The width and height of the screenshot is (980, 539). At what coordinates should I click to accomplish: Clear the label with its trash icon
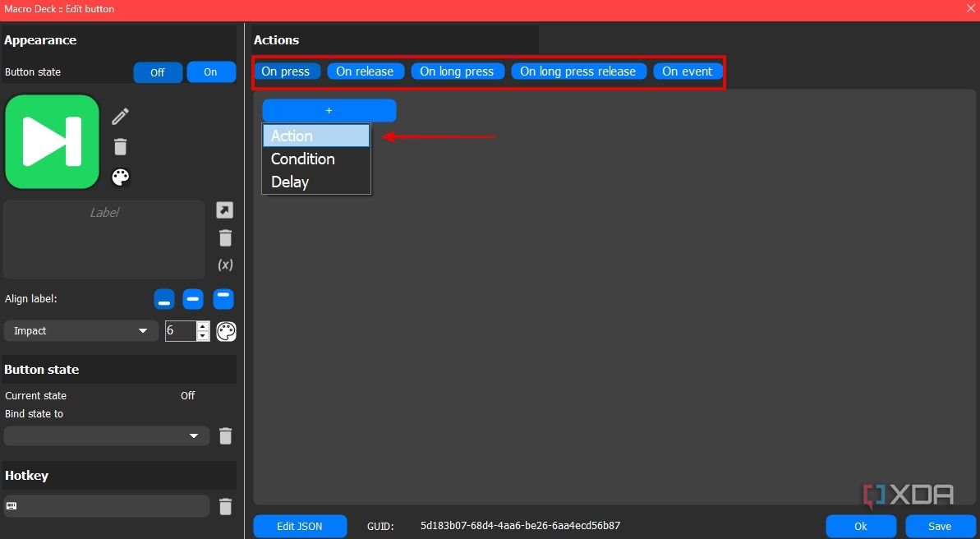point(225,238)
